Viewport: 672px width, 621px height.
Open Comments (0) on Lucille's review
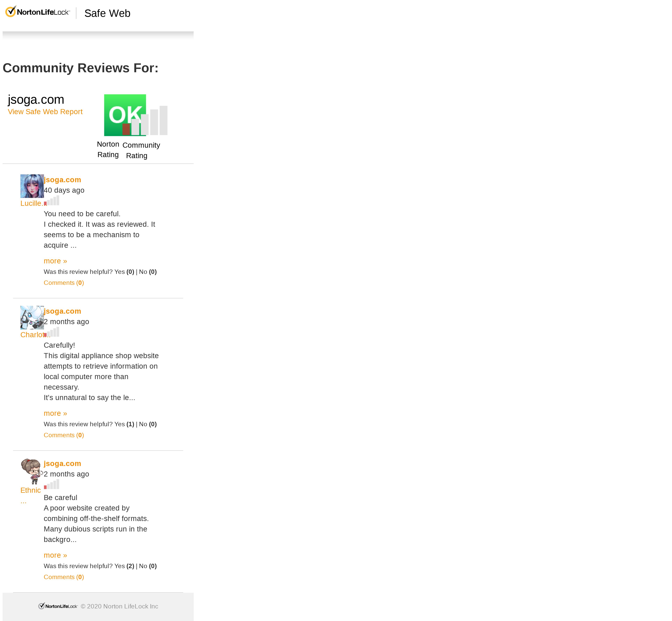coord(64,283)
